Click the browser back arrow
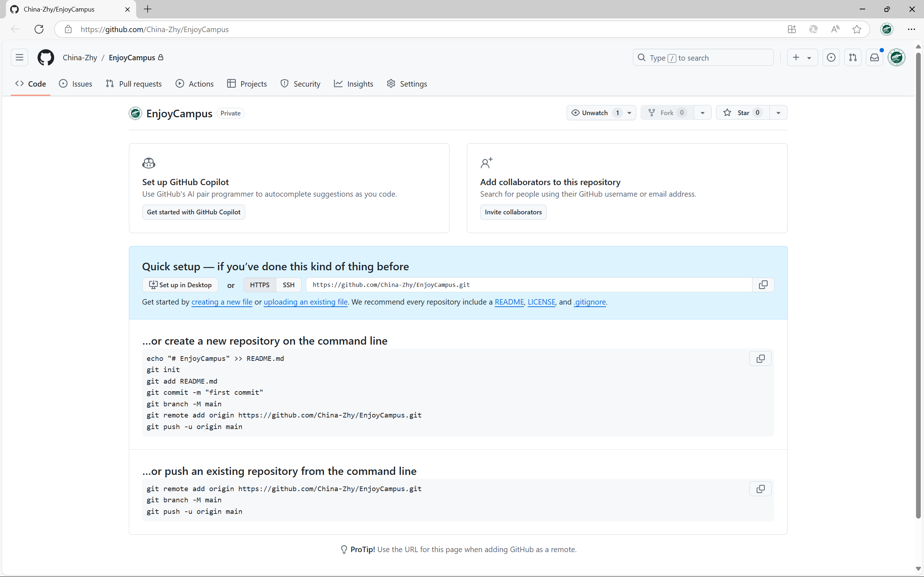924x577 pixels. (x=15, y=29)
